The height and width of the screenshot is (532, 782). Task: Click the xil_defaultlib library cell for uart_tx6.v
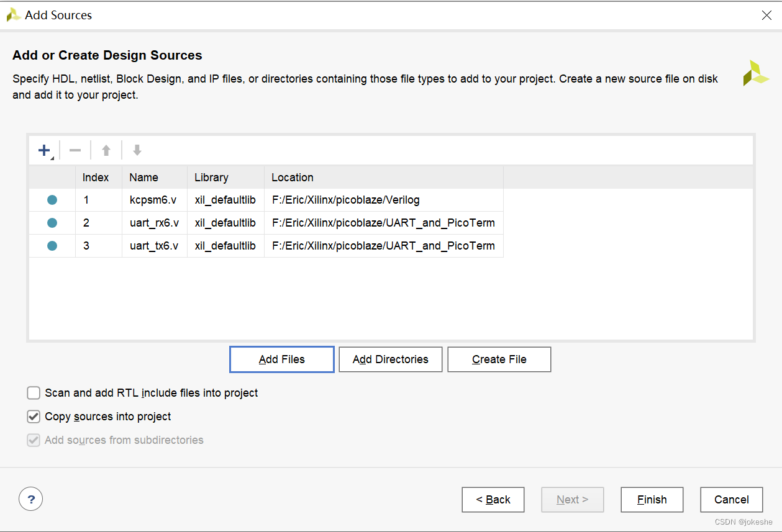click(225, 246)
